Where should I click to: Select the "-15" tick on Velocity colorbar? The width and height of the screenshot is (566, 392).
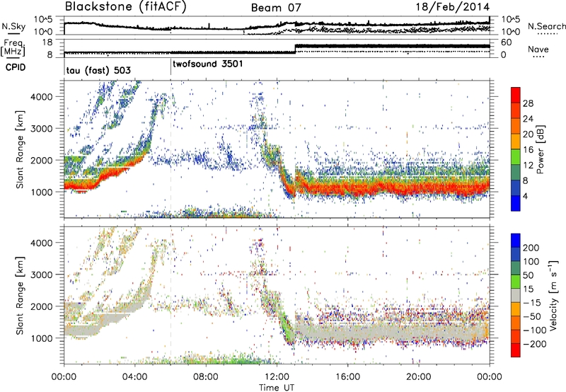pyautogui.click(x=532, y=303)
